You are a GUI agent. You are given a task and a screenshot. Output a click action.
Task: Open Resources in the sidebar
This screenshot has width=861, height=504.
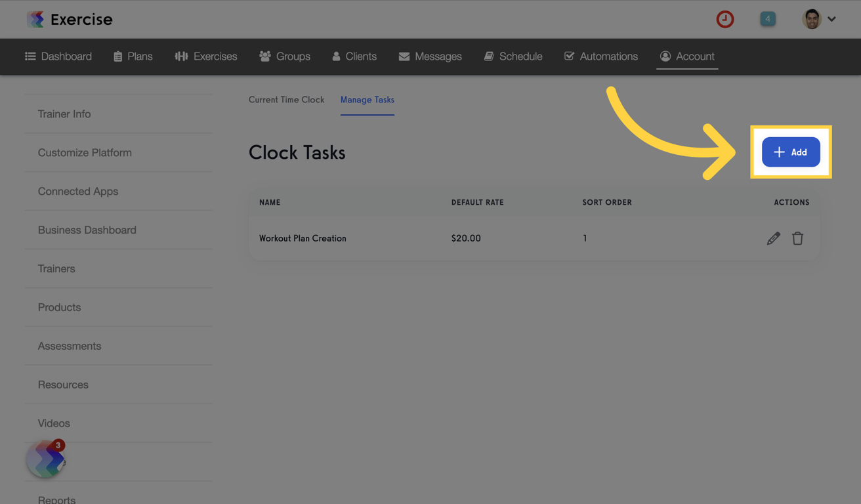119,385
